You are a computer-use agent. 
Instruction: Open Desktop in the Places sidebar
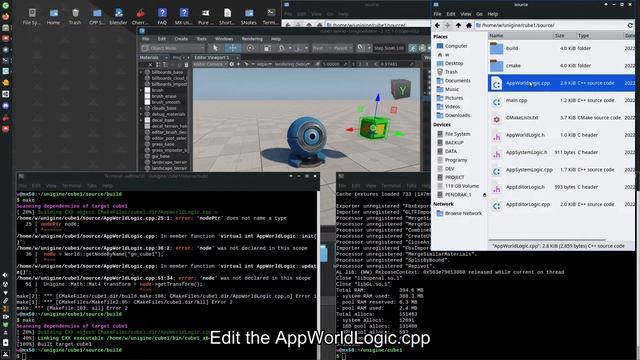click(x=450, y=63)
